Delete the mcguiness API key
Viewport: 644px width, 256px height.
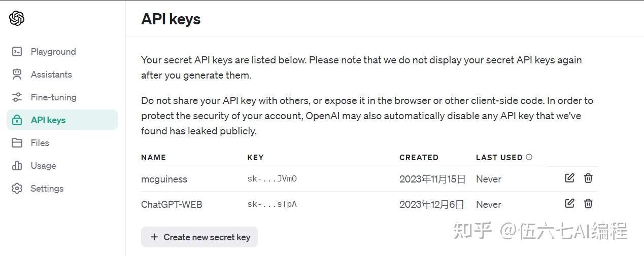[x=588, y=178]
